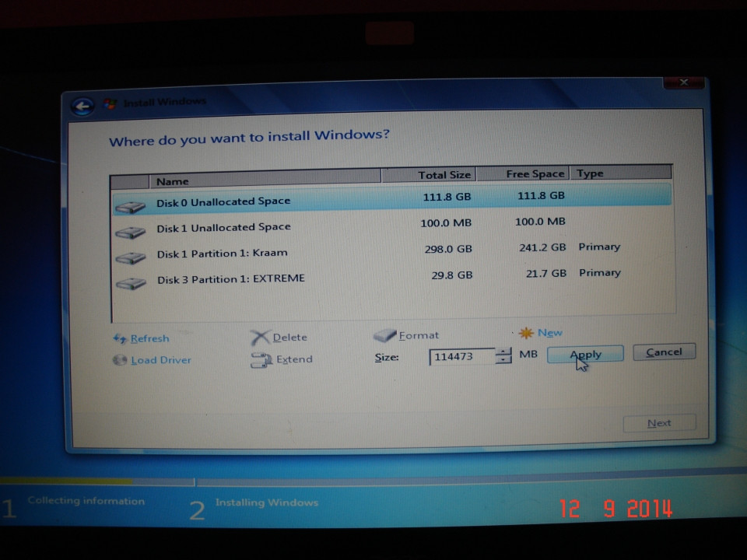Click the 29.8 GB total size value
Screen dimensions: 747x560
pos(451,275)
